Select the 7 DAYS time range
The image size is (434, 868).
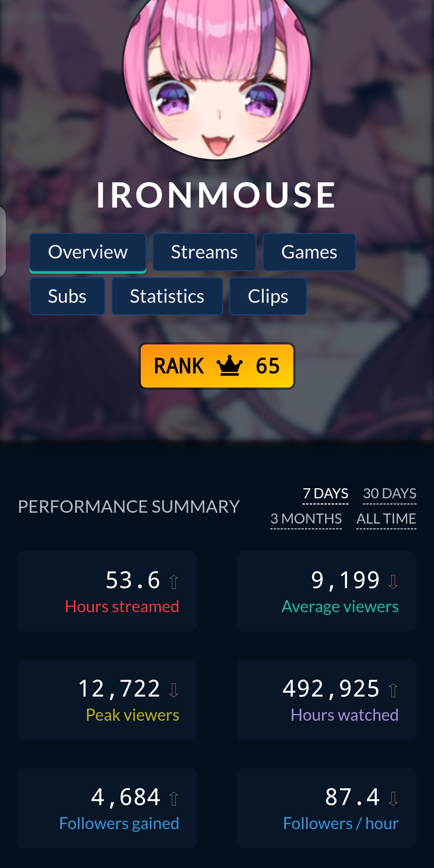coord(325,494)
